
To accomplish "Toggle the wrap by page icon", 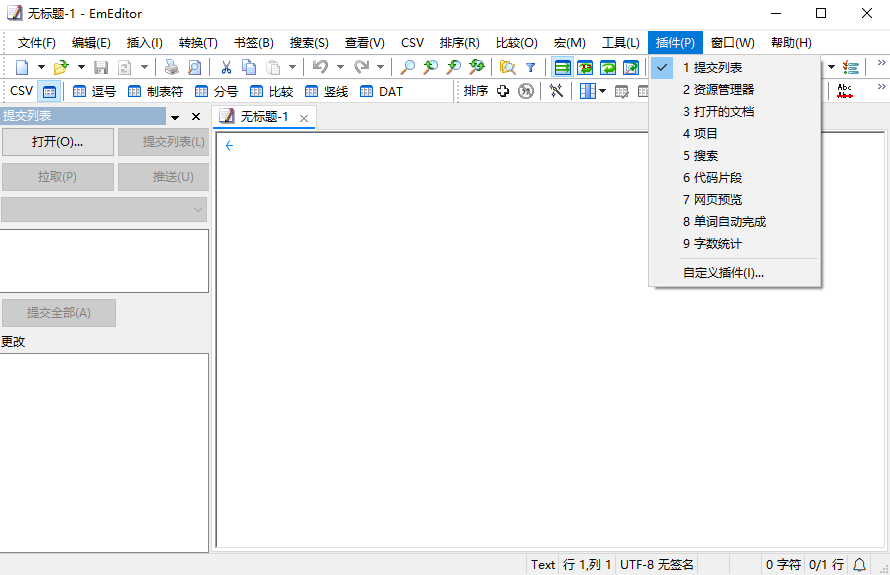I will pos(631,68).
